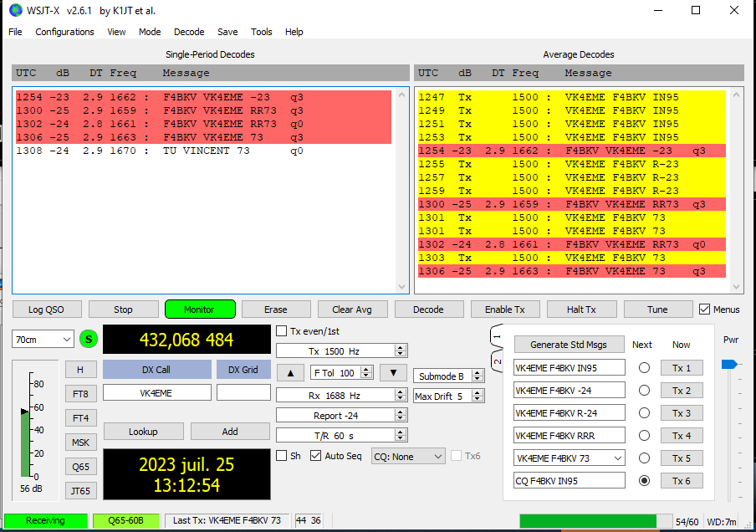Screen dimensions: 756x532
Task: Open the Help menu
Action: click(294, 32)
